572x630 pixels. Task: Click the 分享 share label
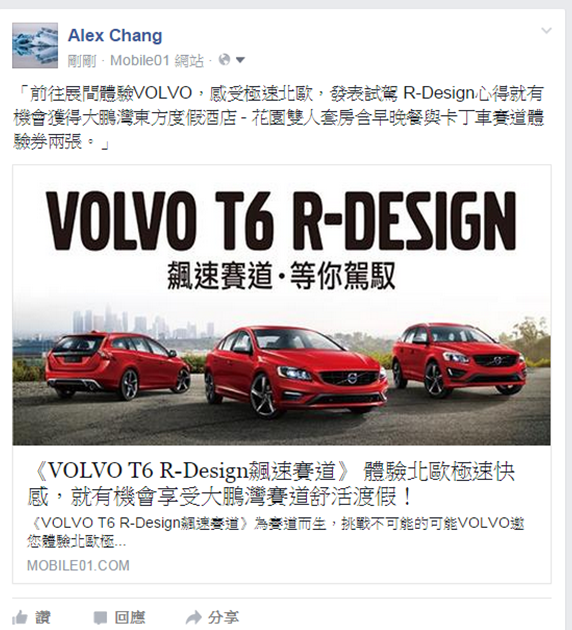point(223,617)
